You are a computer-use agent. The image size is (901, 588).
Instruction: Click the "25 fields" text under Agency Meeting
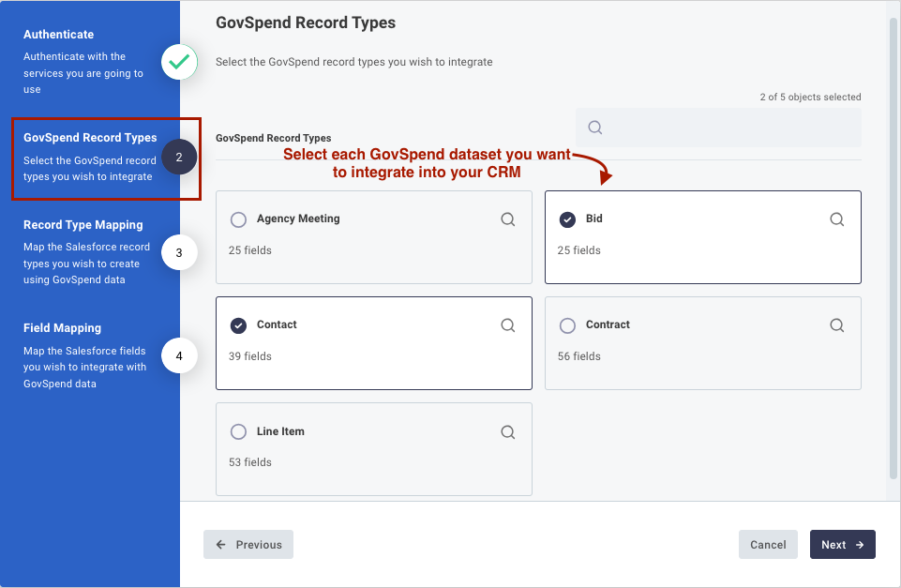pyautogui.click(x=250, y=250)
